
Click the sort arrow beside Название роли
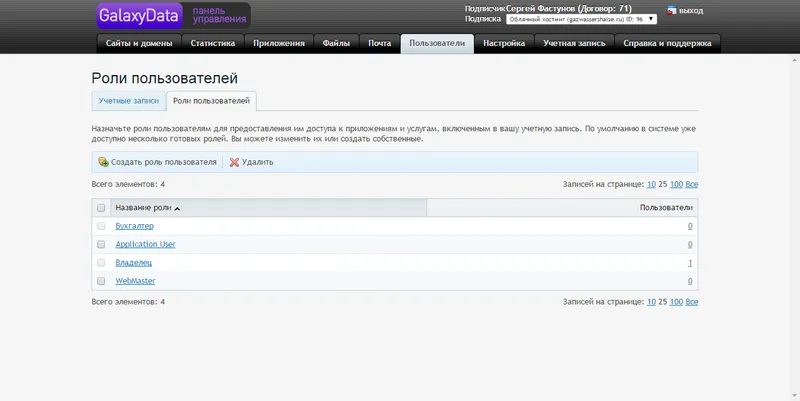coord(177,209)
